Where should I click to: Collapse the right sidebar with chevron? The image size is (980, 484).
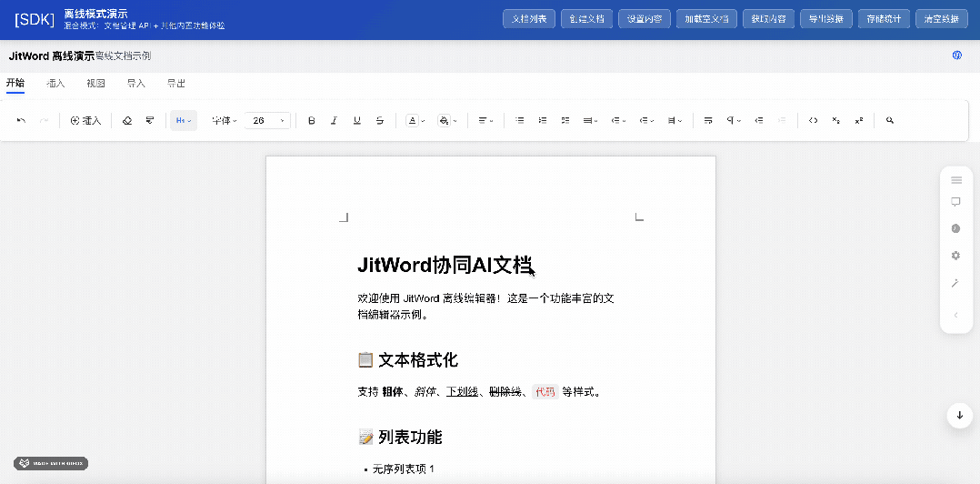[955, 315]
